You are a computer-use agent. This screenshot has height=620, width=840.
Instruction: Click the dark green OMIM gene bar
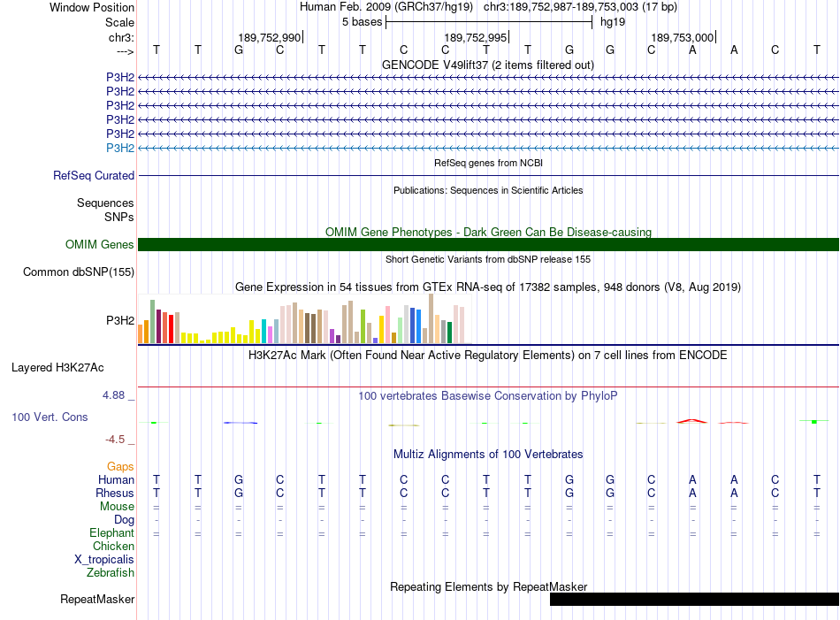pos(488,244)
